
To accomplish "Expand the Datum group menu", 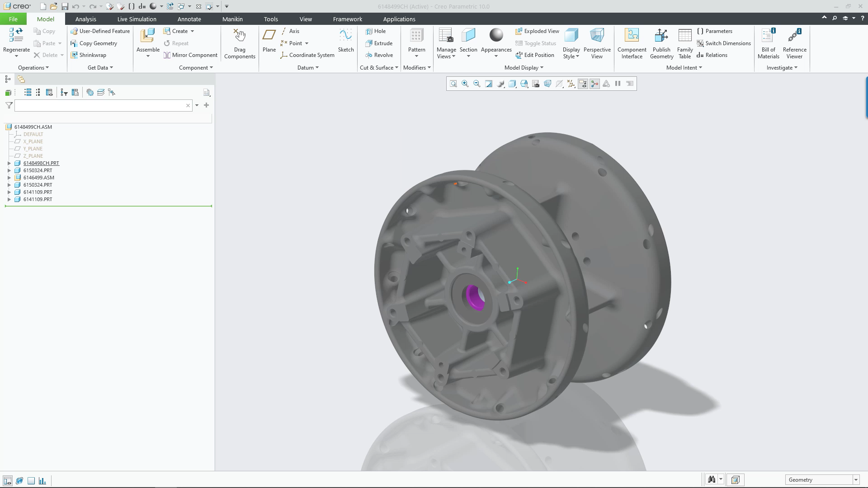I will pos(308,68).
